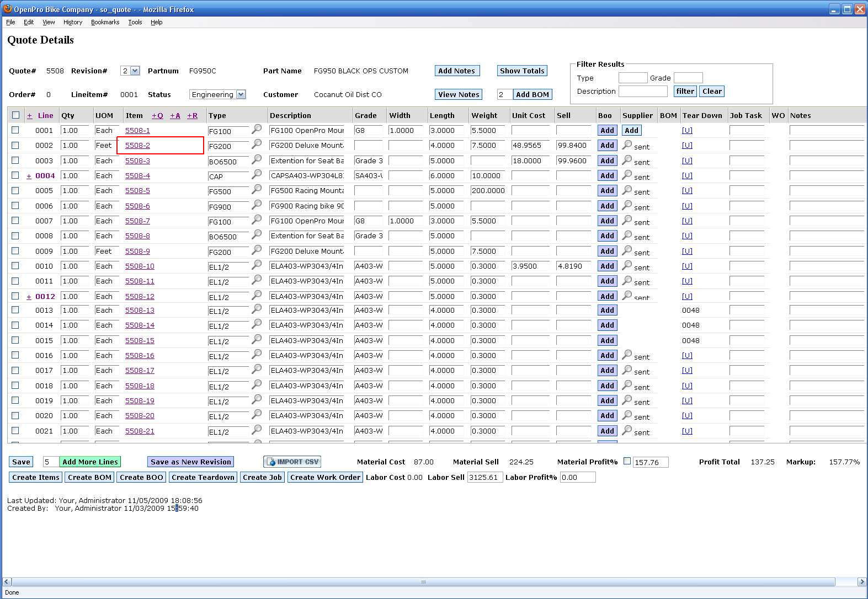Click the Show Totals button

coord(521,71)
